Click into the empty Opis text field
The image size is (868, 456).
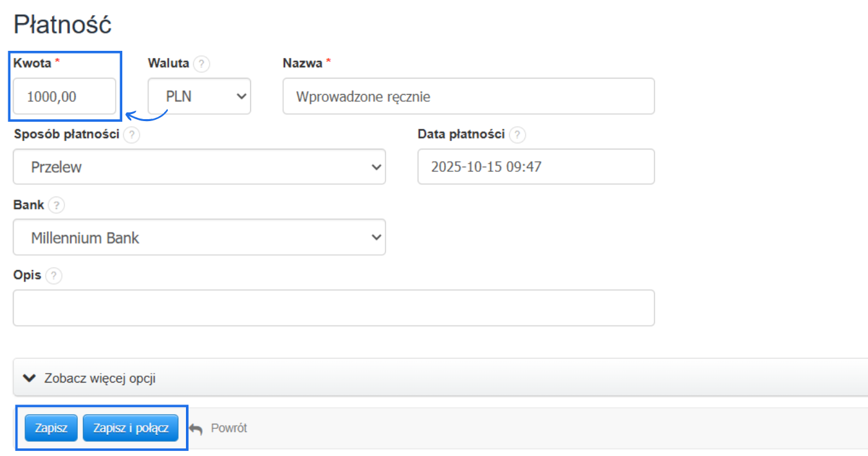[x=333, y=308]
